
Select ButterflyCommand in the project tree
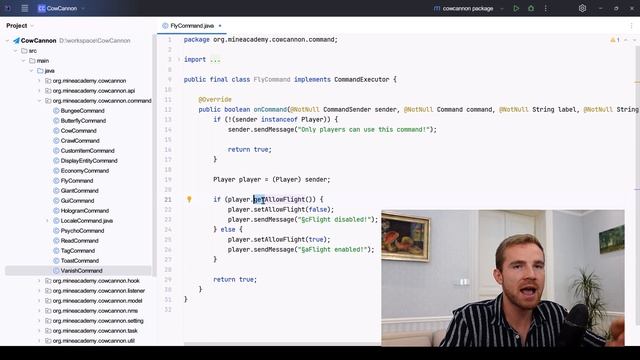(83, 121)
